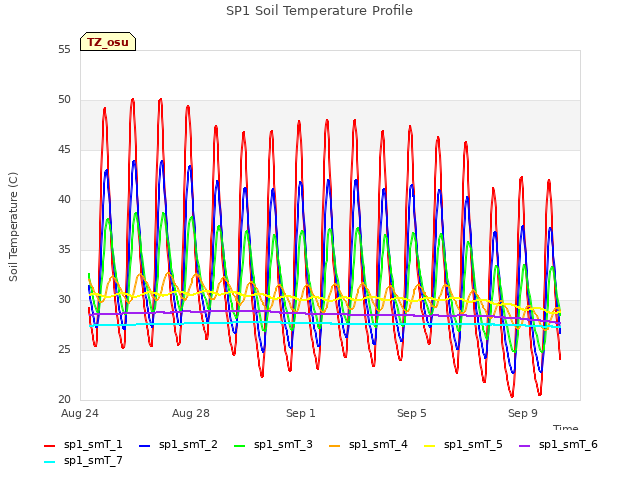
Task: Toggle the sp1_smT_6 legend entry
Action: pyautogui.click(x=558, y=444)
